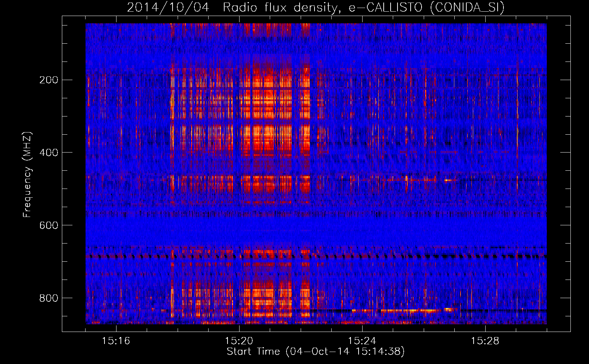Click the '800' frequency tick label
Screen dimensions: 589x364
(x=49, y=298)
